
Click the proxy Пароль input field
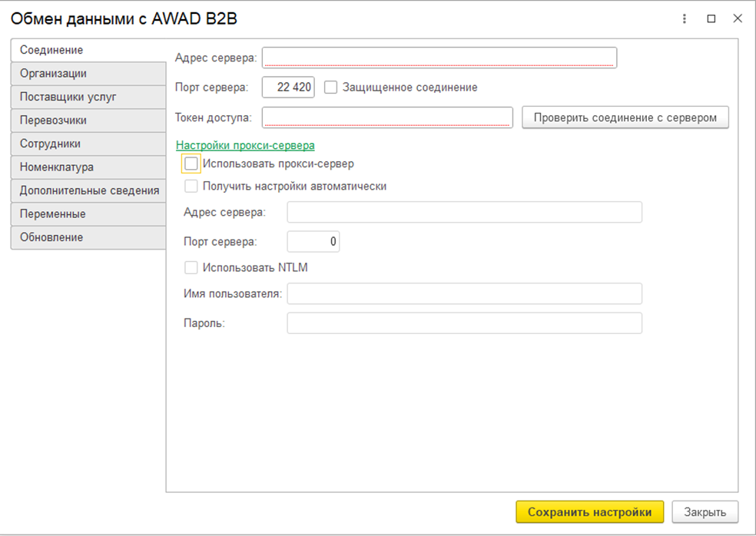click(464, 323)
